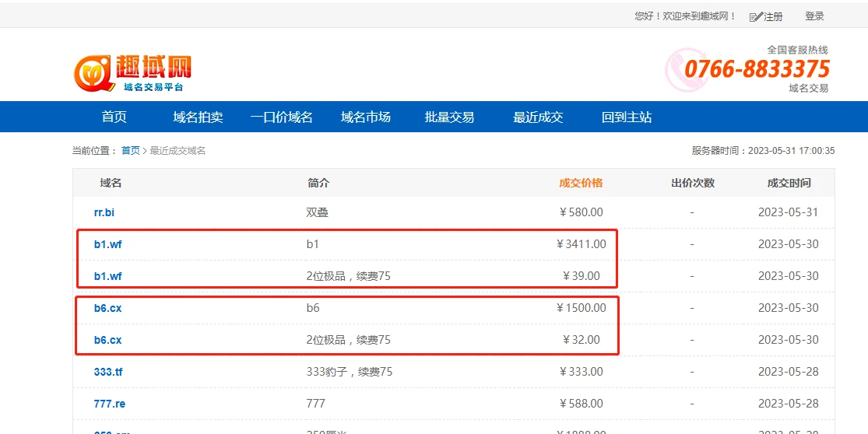
Task: Open the 登录 login link
Action: [814, 16]
